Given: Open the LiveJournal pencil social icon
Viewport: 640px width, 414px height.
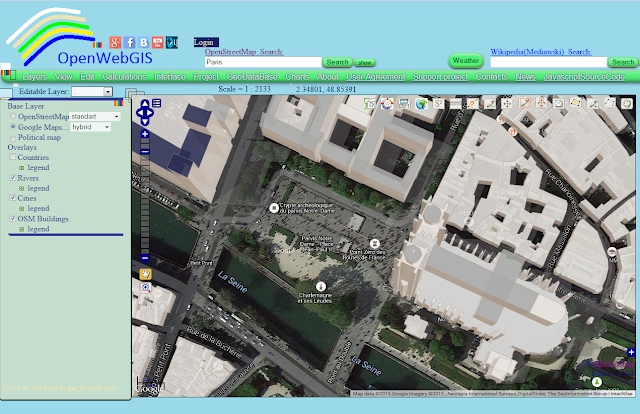Looking at the screenshot, I should [x=172, y=42].
